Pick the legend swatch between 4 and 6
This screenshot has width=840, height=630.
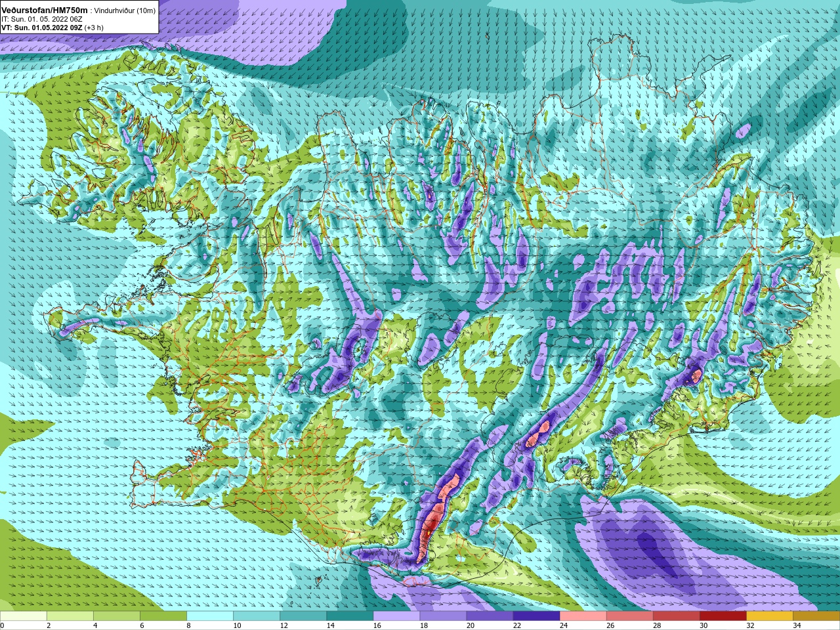117,616
